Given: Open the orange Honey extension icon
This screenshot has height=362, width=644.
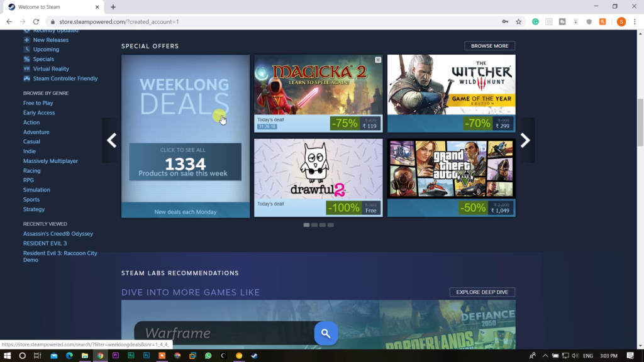Looking at the screenshot, I should click(602, 22).
